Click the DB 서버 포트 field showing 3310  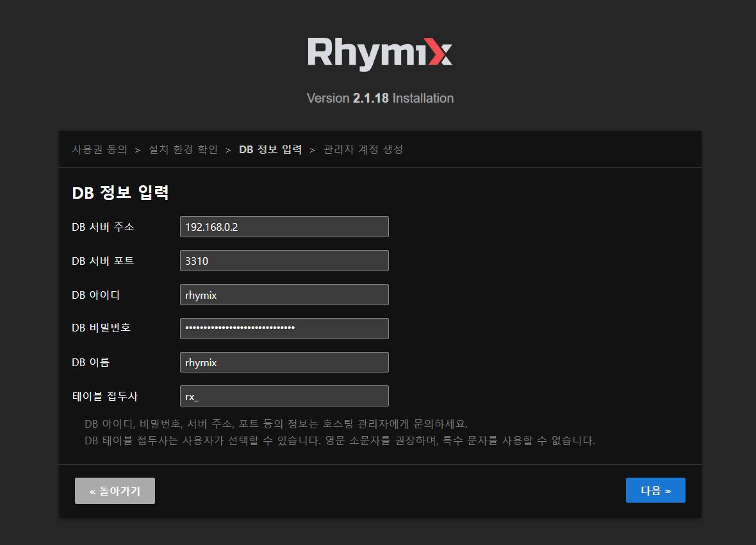(284, 261)
